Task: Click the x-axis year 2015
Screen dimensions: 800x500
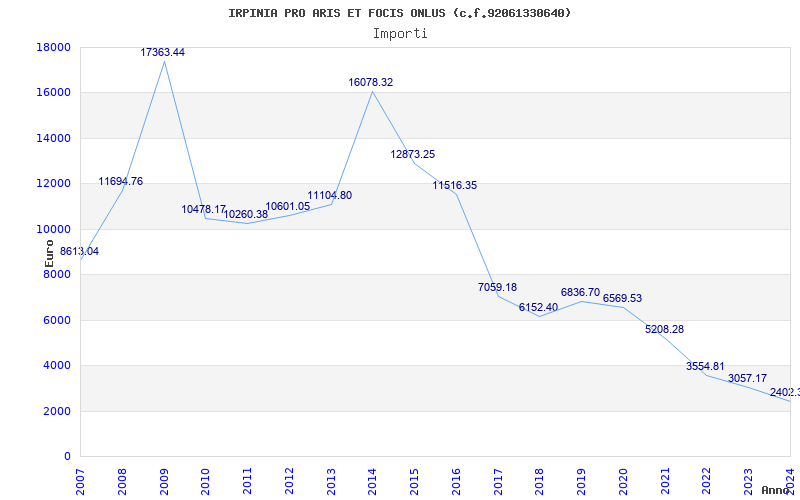Action: pyautogui.click(x=414, y=482)
